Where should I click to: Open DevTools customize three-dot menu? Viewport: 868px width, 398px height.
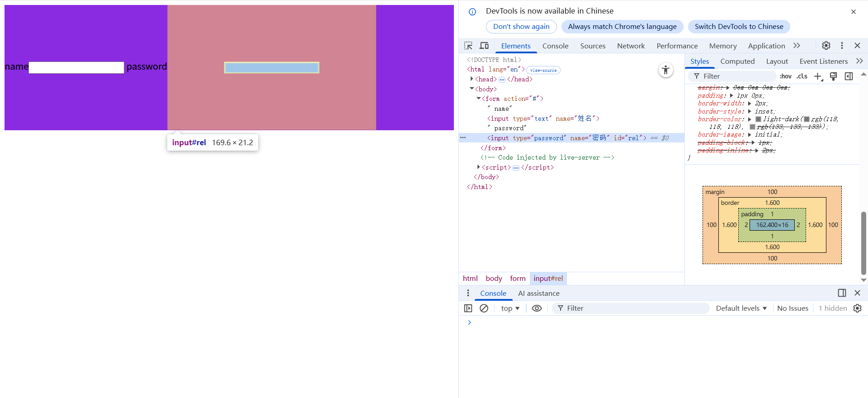(x=842, y=46)
